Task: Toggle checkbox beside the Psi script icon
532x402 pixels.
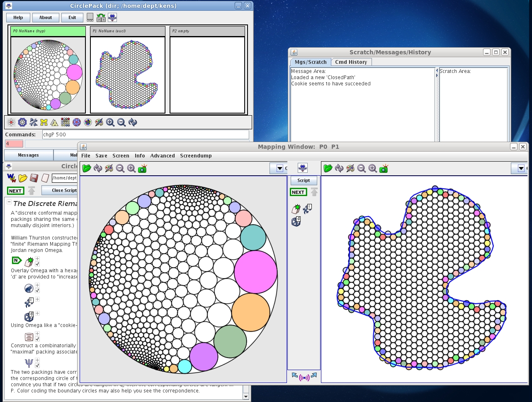Action: click(x=37, y=366)
